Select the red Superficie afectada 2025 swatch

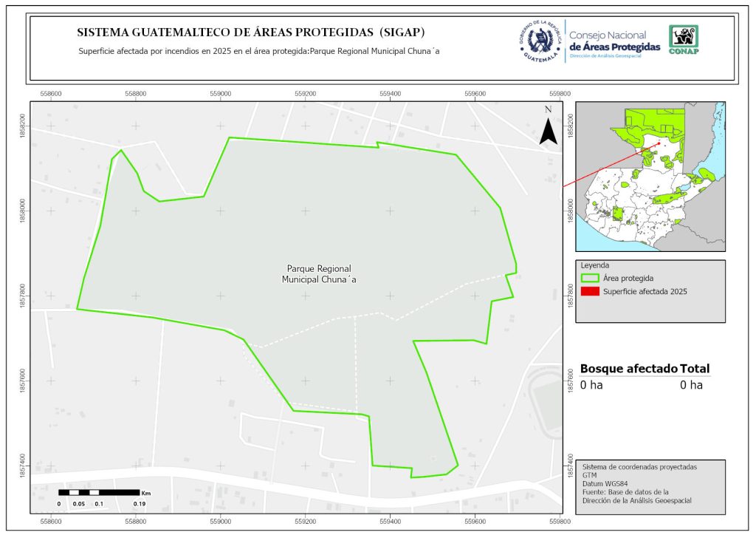(x=589, y=292)
